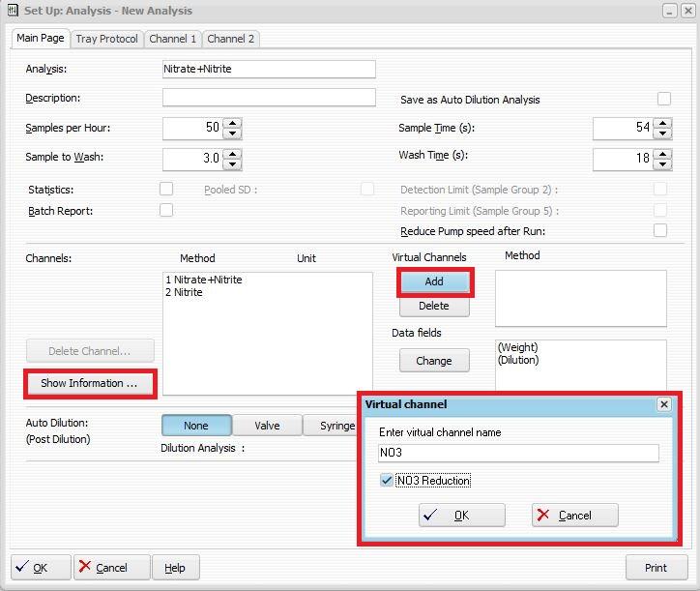The width and height of the screenshot is (700, 591).
Task: Select the Valve auto dilution option
Action: pos(267,426)
